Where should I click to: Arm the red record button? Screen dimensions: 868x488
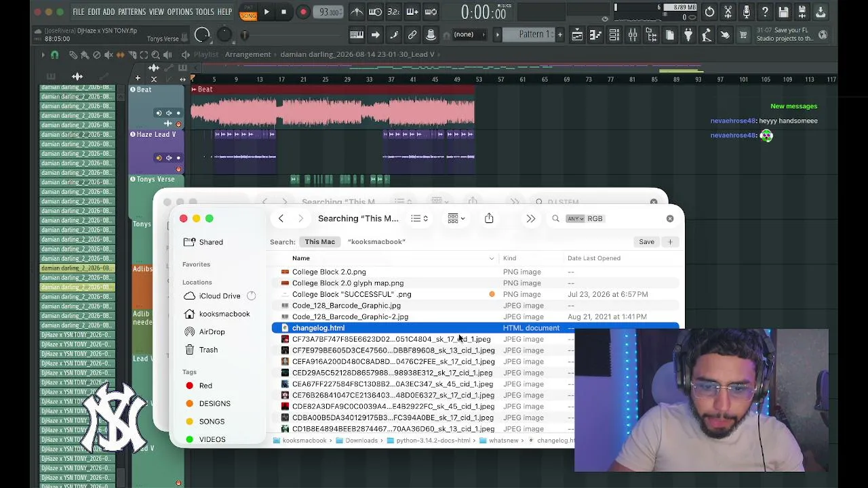(303, 12)
